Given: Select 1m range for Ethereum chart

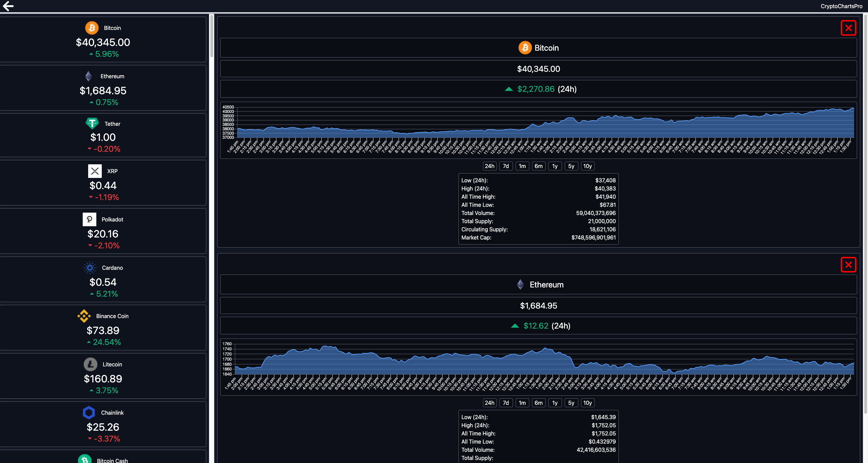Looking at the screenshot, I should (x=522, y=403).
